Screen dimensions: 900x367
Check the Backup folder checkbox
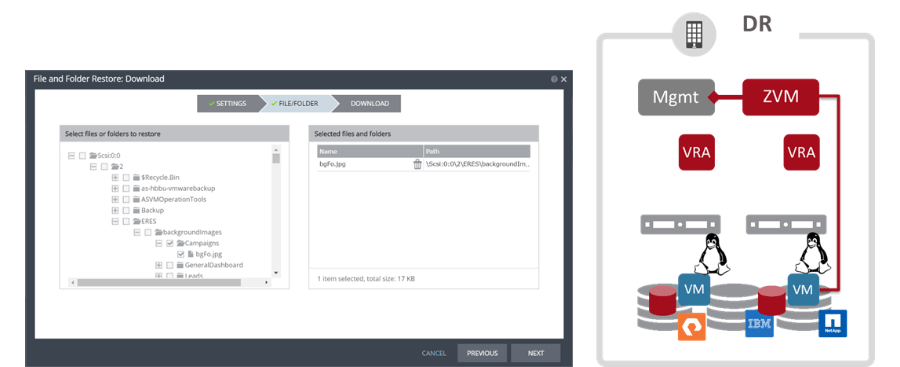pyautogui.click(x=126, y=210)
